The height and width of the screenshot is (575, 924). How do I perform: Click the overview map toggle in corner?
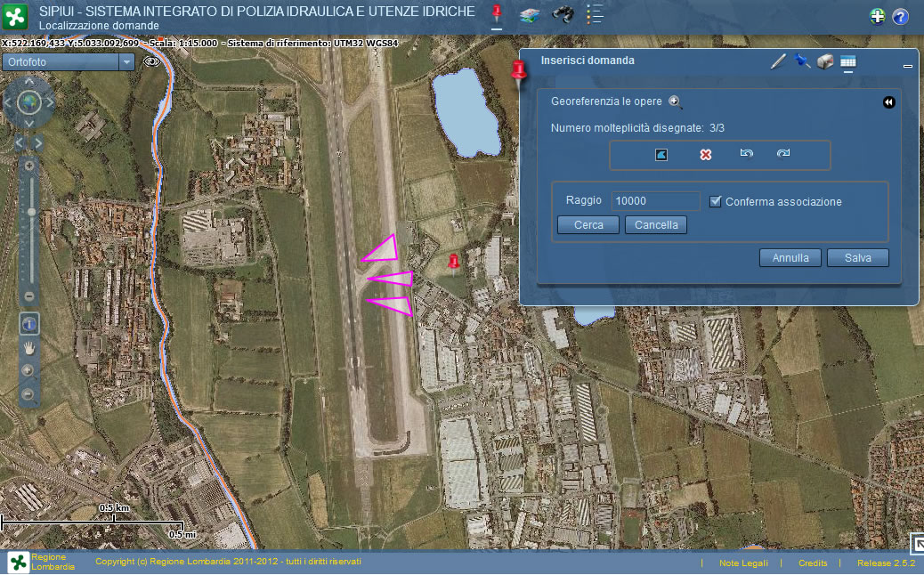[x=917, y=544]
